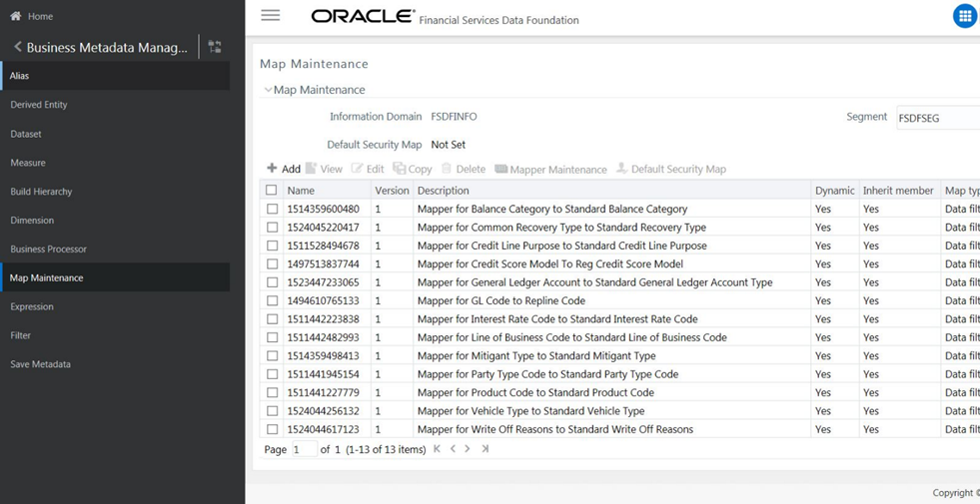Image resolution: width=980 pixels, height=504 pixels.
Task: Click the Oracle logo
Action: point(363,16)
